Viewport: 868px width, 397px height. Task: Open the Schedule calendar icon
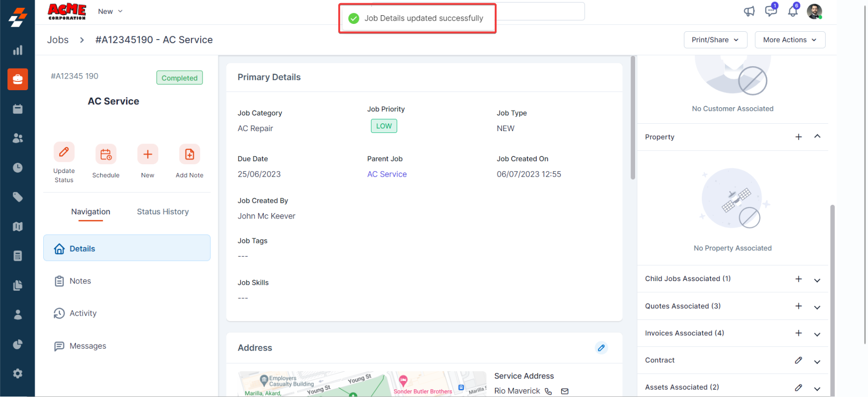click(x=106, y=155)
